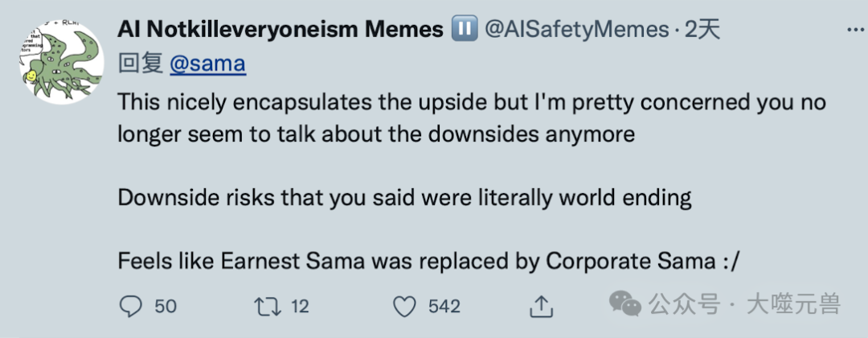Click the reply count 50
The width and height of the screenshot is (868, 338).
click(166, 306)
